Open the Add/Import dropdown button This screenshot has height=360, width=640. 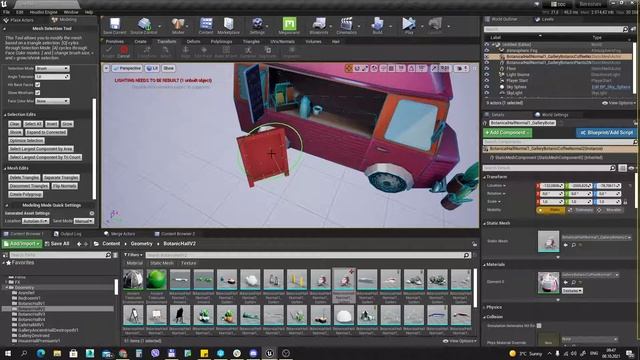click(x=22, y=244)
